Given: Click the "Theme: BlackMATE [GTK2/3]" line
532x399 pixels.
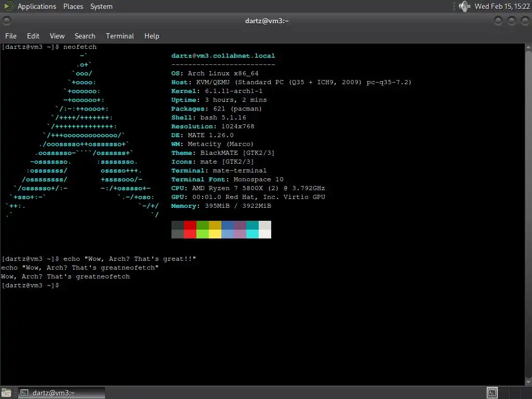Looking at the screenshot, I should tap(223, 153).
